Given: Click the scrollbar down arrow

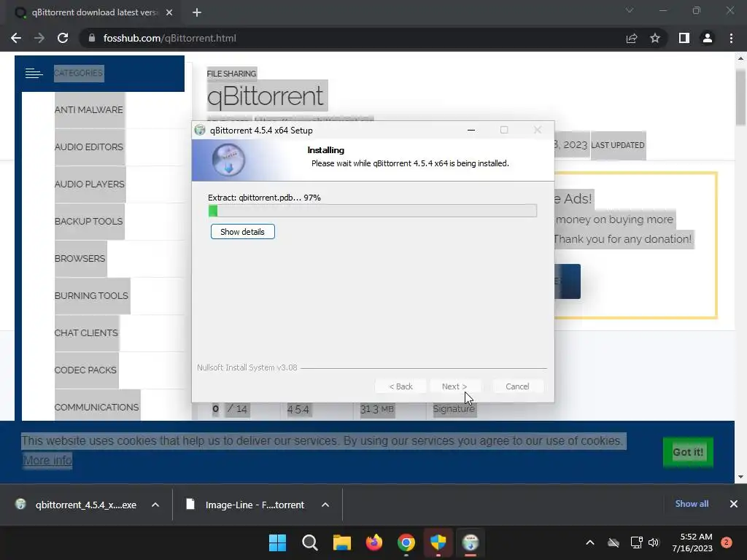Looking at the screenshot, I should 740,477.
